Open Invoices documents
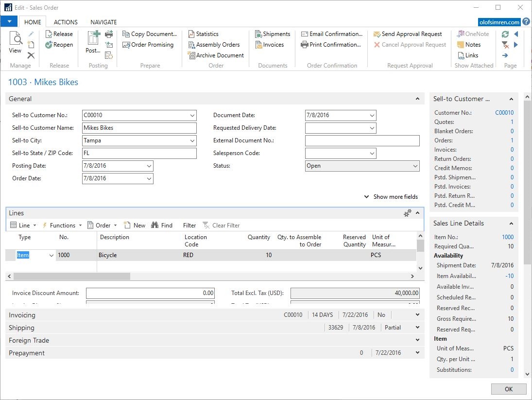 pyautogui.click(x=269, y=44)
